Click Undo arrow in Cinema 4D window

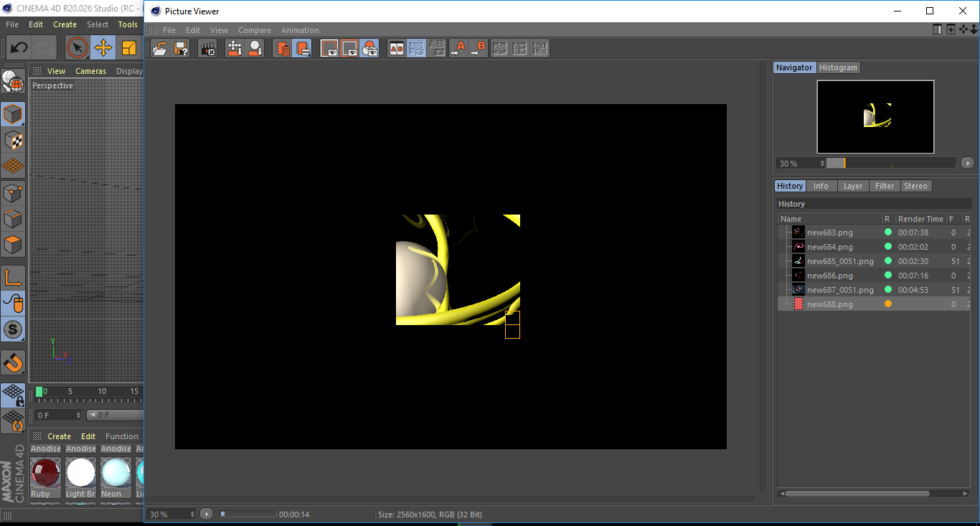pos(19,48)
